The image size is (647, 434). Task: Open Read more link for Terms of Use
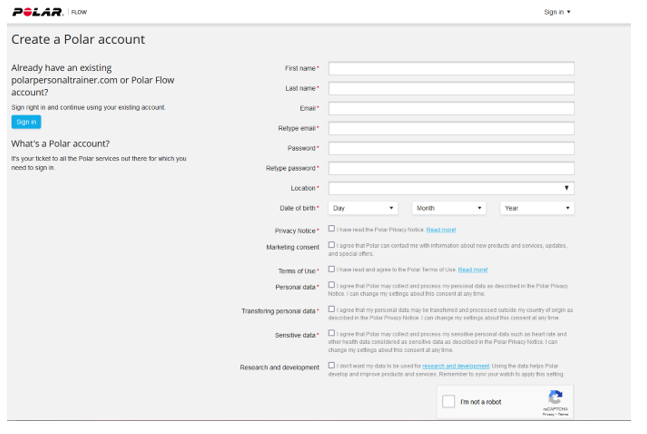pyautogui.click(x=473, y=270)
